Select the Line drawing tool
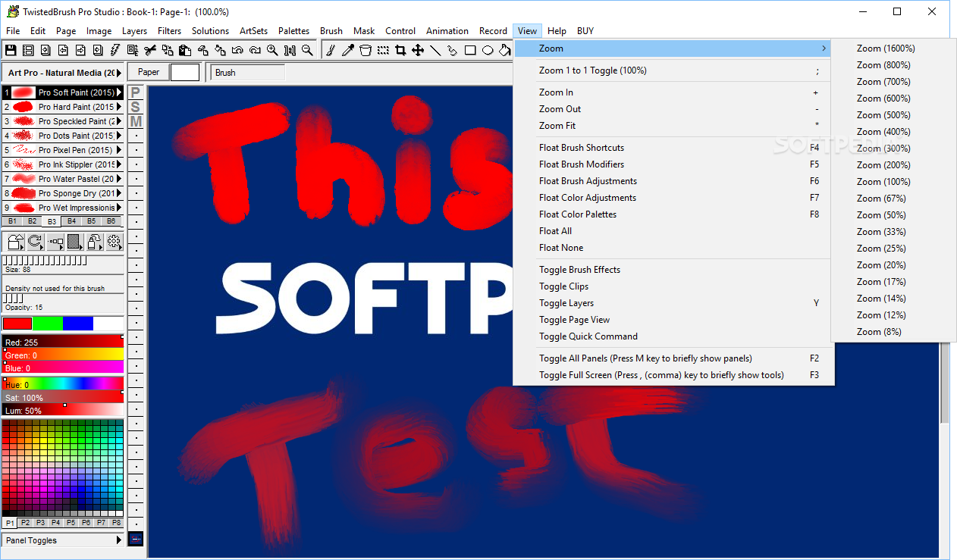The height and width of the screenshot is (560, 957). click(435, 51)
